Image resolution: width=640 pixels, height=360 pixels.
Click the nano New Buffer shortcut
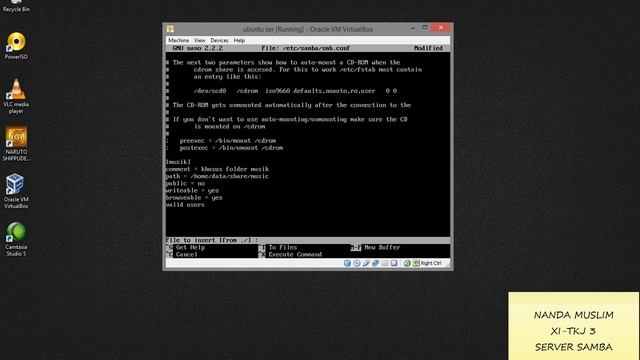point(376,247)
